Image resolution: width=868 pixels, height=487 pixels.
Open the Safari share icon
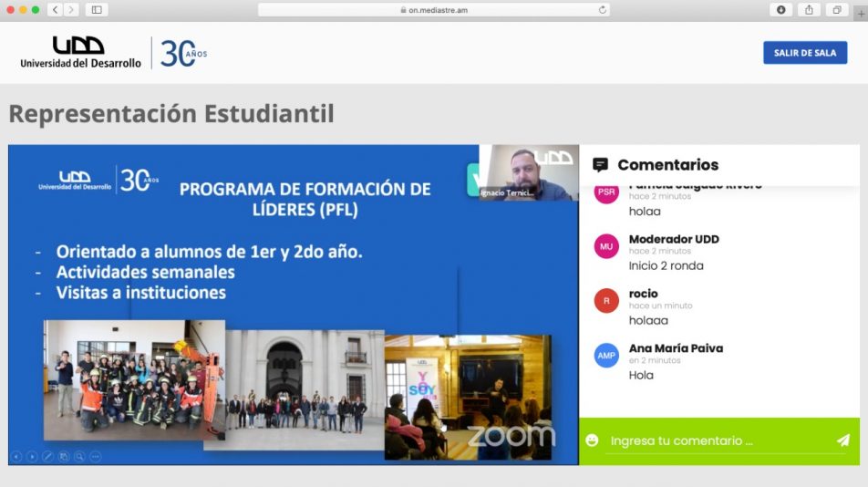coord(809,9)
